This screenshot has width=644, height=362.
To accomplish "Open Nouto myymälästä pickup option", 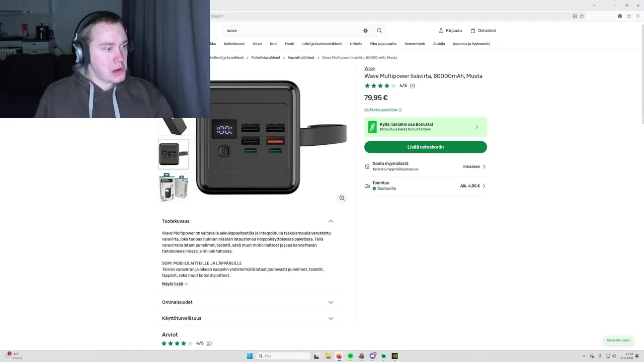I will (426, 166).
